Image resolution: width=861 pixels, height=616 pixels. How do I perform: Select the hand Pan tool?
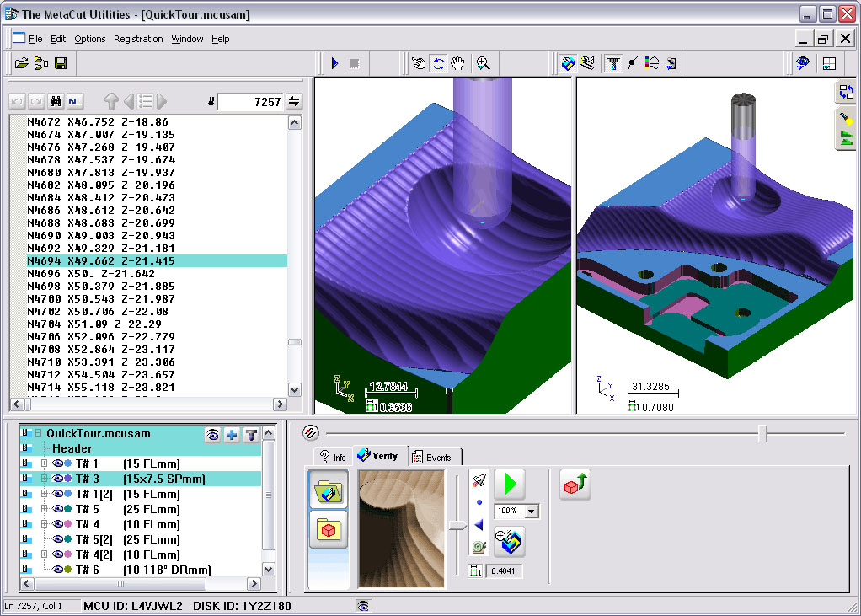point(457,63)
